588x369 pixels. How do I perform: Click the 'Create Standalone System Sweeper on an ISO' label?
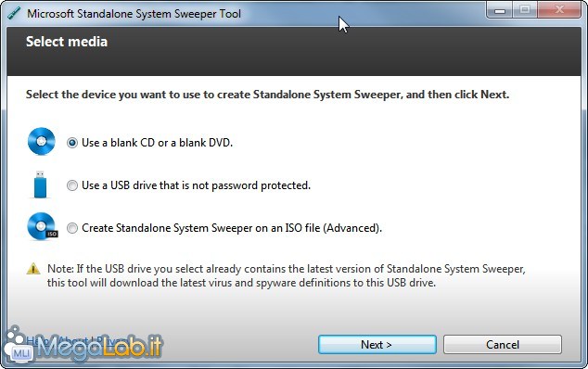[232, 228]
